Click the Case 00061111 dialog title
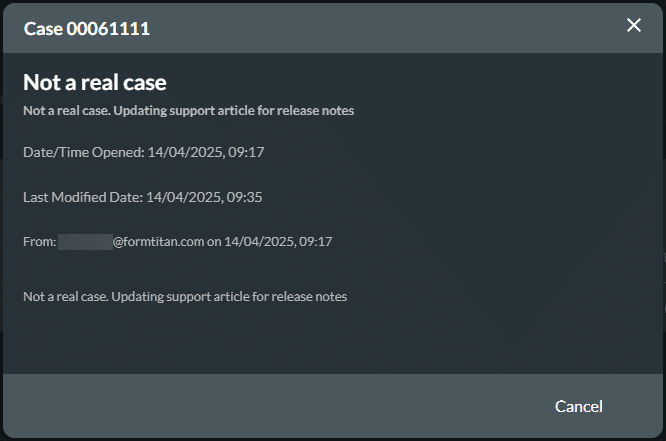The image size is (666, 441). pos(87,29)
